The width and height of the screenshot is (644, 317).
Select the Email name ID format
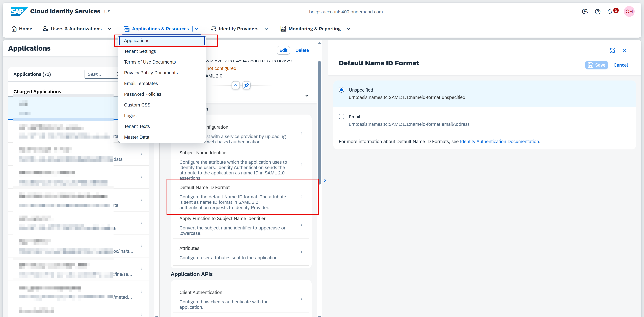pyautogui.click(x=341, y=117)
